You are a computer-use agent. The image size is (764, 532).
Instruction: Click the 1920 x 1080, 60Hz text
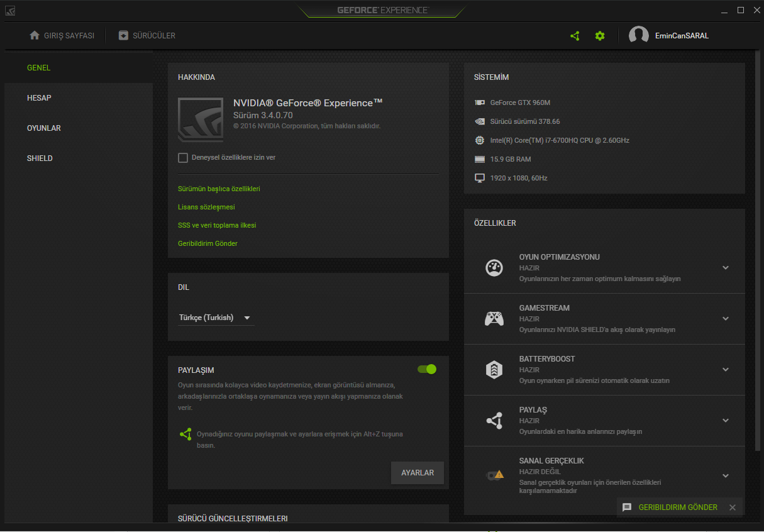tap(519, 178)
